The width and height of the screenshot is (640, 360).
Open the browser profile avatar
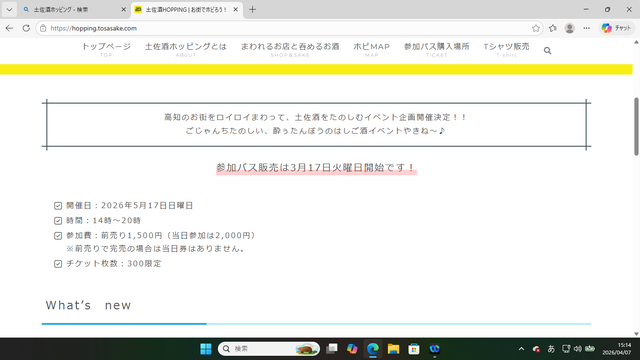(569, 28)
